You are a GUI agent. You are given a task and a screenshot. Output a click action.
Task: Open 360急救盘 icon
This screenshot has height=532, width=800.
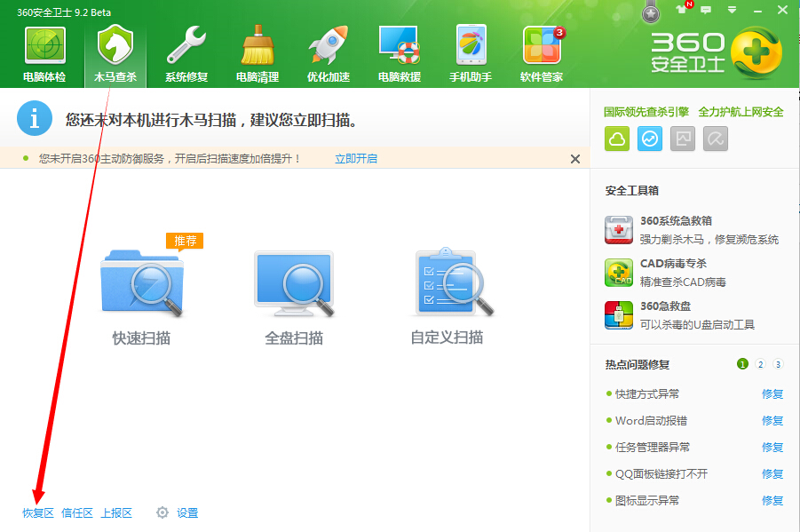tap(619, 315)
